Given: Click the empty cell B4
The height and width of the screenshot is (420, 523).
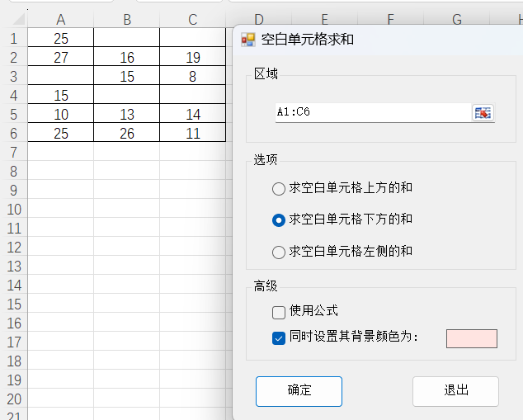Looking at the screenshot, I should coord(127,95).
